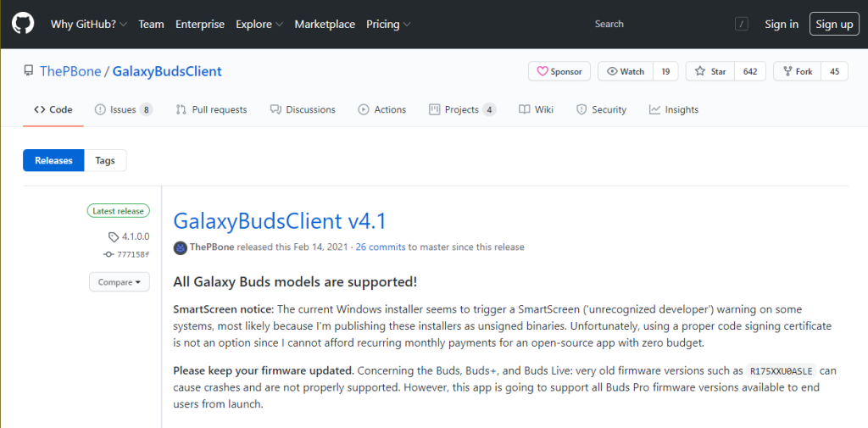This screenshot has width=868, height=428.
Task: Go to Enterprise page
Action: [x=200, y=25]
